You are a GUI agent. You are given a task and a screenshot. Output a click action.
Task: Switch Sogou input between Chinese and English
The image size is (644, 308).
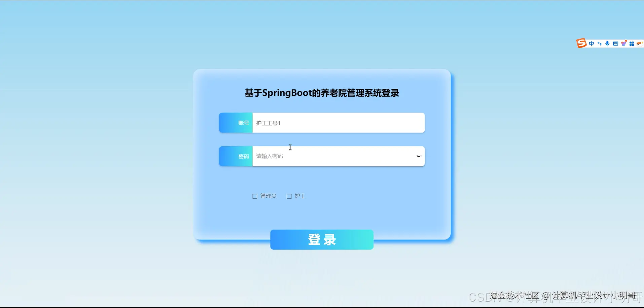(x=591, y=43)
